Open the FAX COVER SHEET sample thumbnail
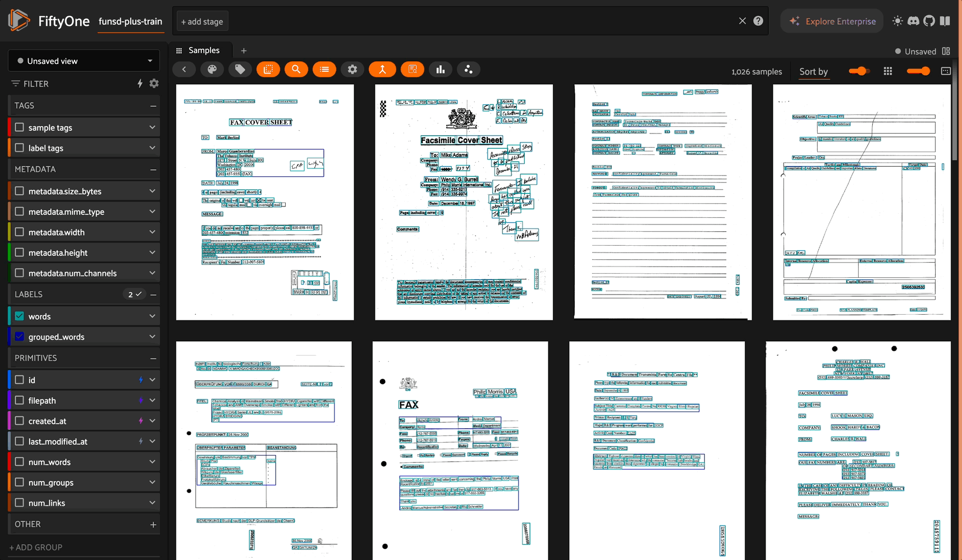Viewport: 962px width, 560px height. click(x=265, y=202)
